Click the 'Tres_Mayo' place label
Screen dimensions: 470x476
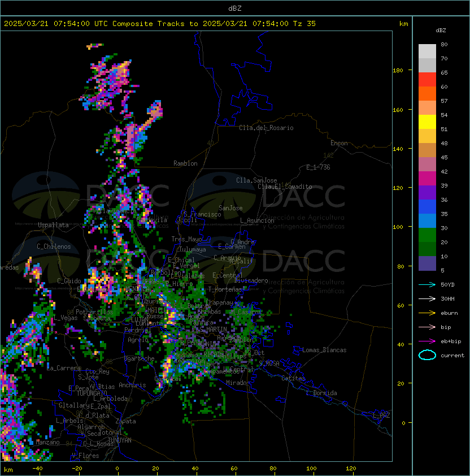[186, 239]
